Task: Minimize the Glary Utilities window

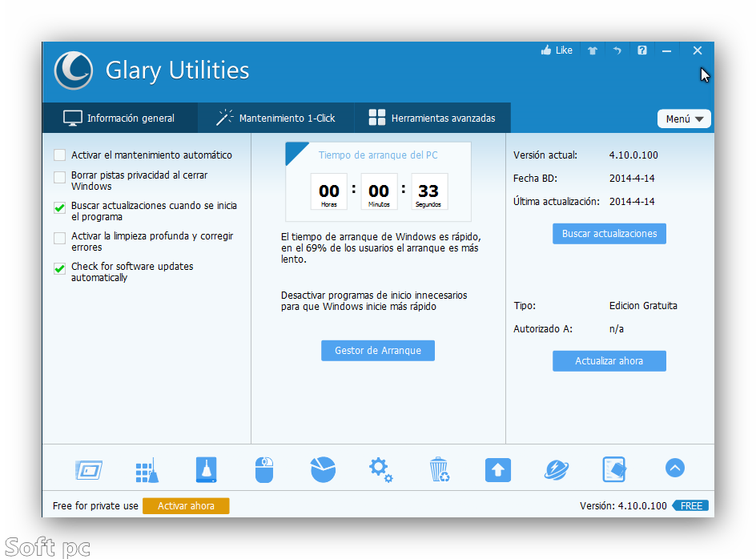Action: [667, 50]
